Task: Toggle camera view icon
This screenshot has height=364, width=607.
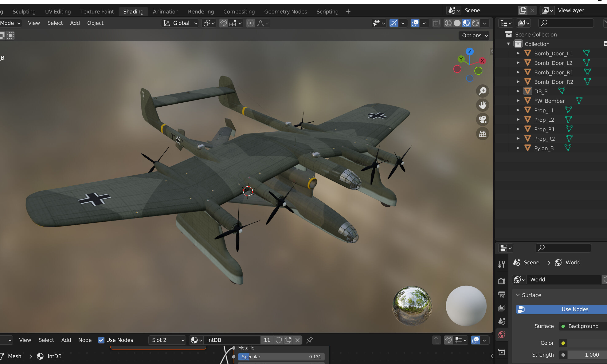Action: [483, 119]
